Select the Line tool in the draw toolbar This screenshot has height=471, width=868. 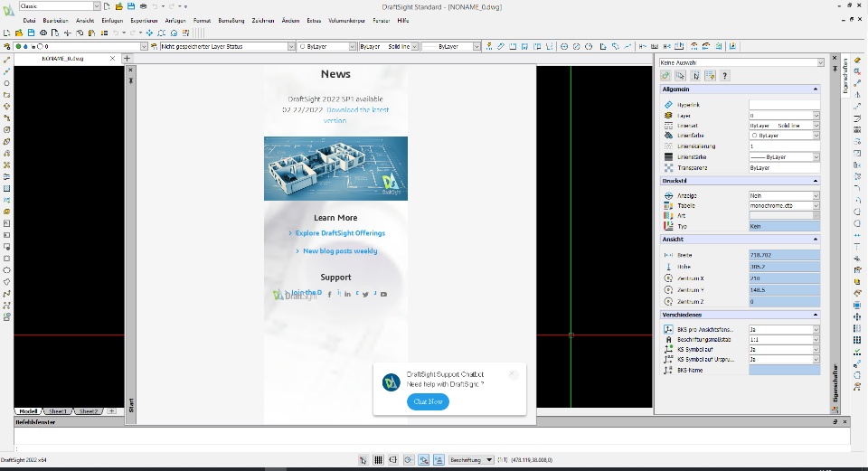coord(6,60)
